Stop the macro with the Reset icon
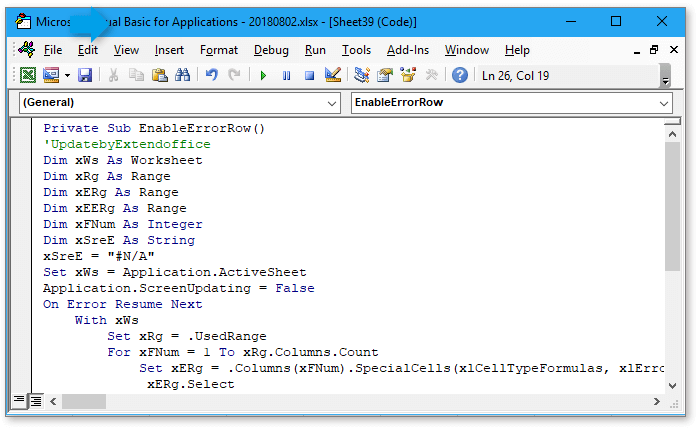697x432 pixels. click(310, 75)
